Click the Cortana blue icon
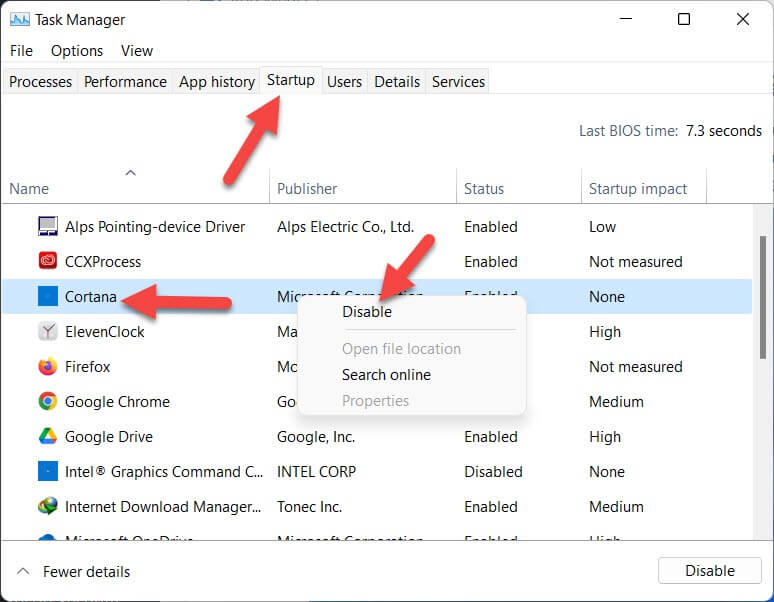 pyautogui.click(x=47, y=297)
